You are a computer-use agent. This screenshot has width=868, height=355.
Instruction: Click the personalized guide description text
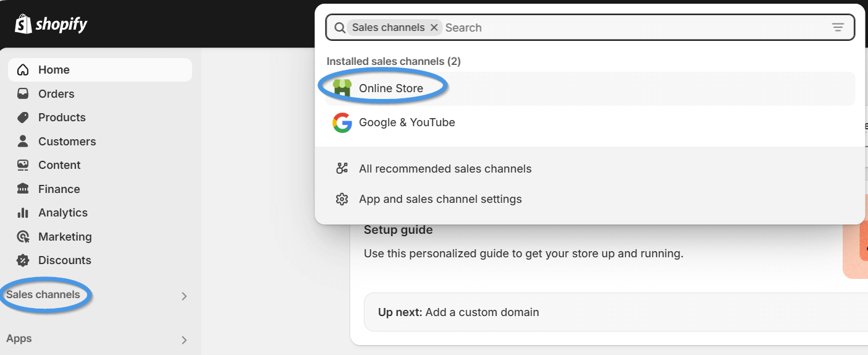pyautogui.click(x=524, y=254)
